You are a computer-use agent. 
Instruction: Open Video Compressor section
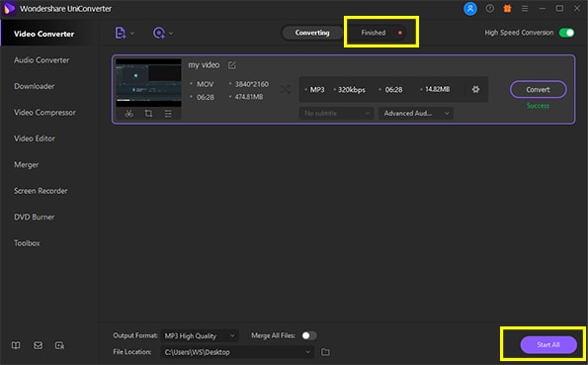[44, 113]
